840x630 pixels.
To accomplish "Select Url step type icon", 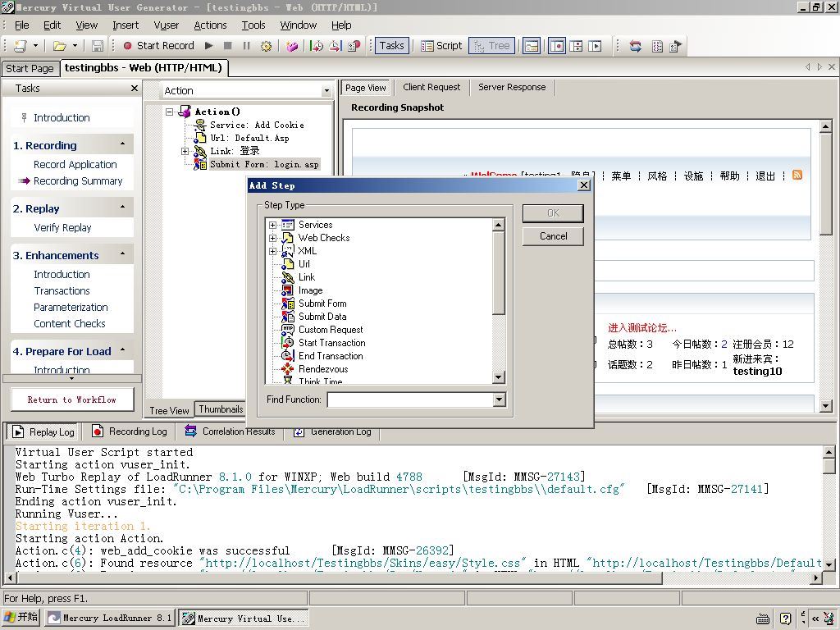I will click(288, 264).
